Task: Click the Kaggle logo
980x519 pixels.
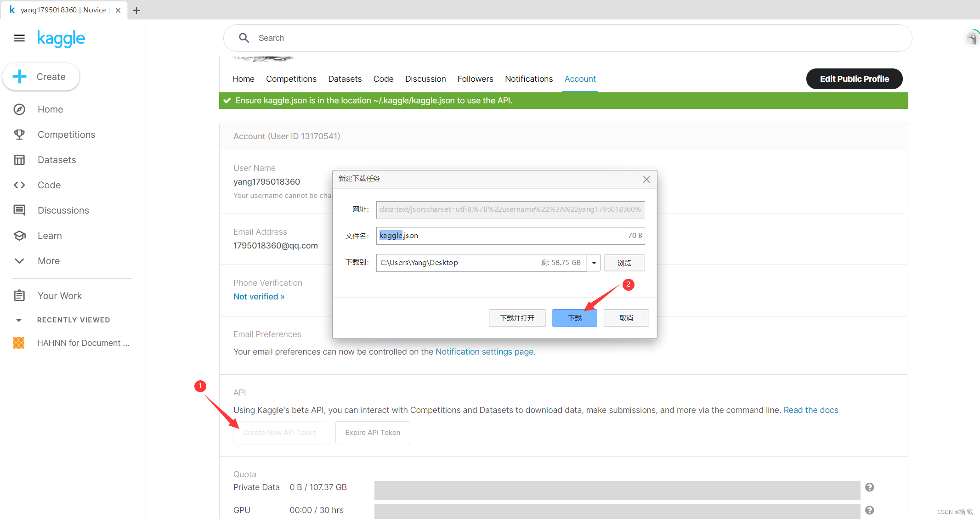Action: [x=61, y=39]
